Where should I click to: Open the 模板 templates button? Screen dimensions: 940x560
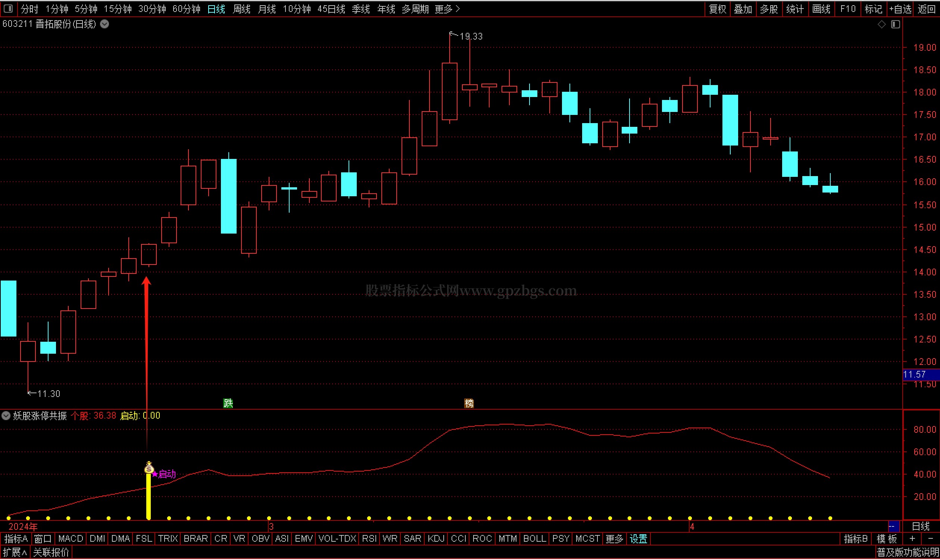click(886, 539)
